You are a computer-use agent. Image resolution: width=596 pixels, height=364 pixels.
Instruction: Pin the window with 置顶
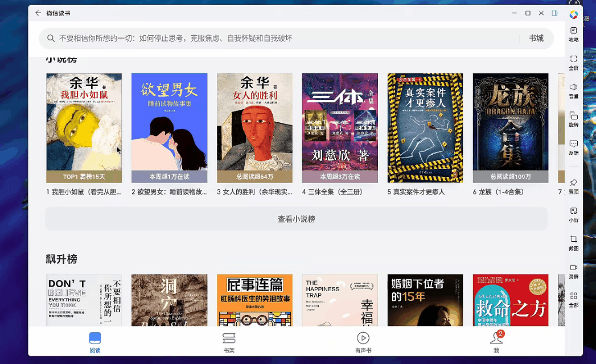574,187
